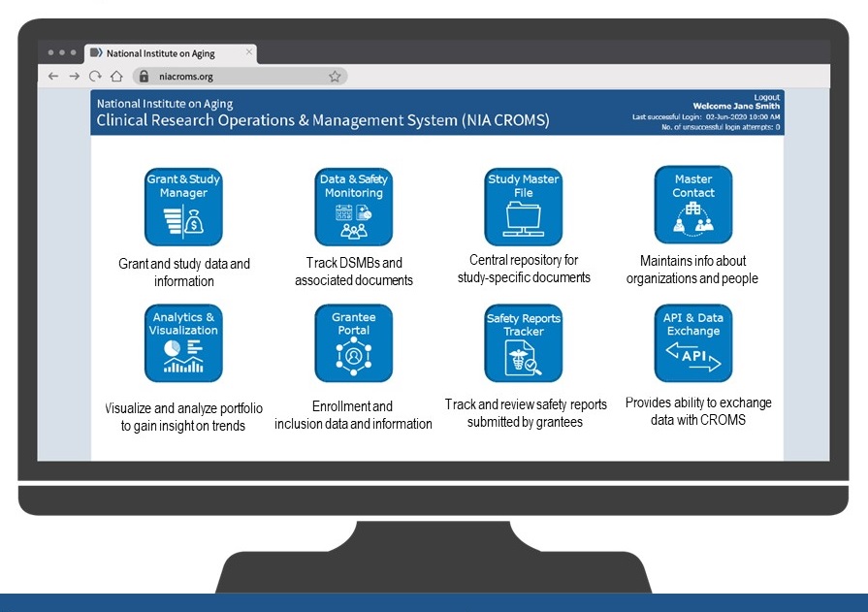Open the Data & Safety Monitoring module
This screenshot has width=868, height=612.
[x=353, y=206]
